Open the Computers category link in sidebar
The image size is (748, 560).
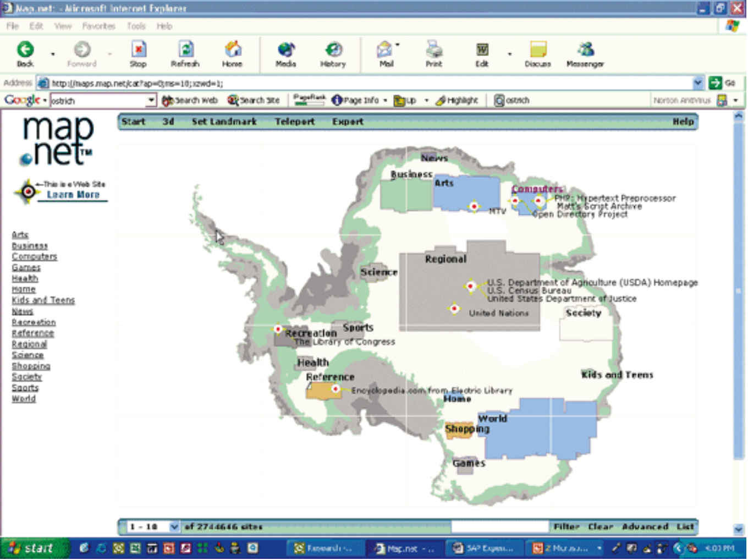point(34,257)
